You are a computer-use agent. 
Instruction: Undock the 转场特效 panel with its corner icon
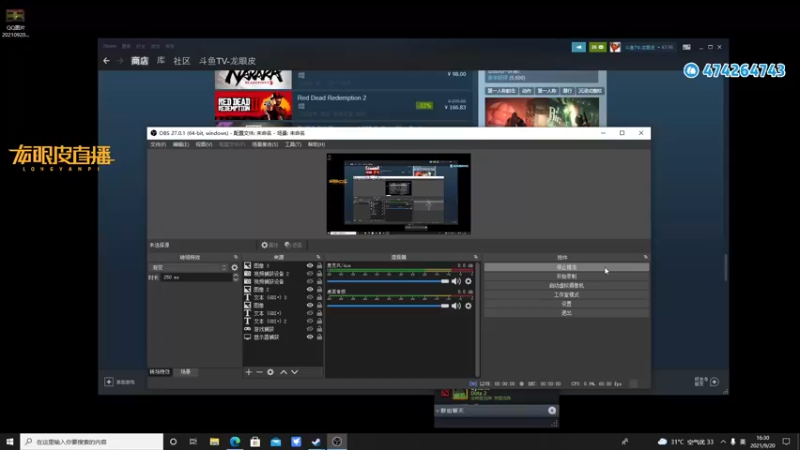tap(236, 257)
